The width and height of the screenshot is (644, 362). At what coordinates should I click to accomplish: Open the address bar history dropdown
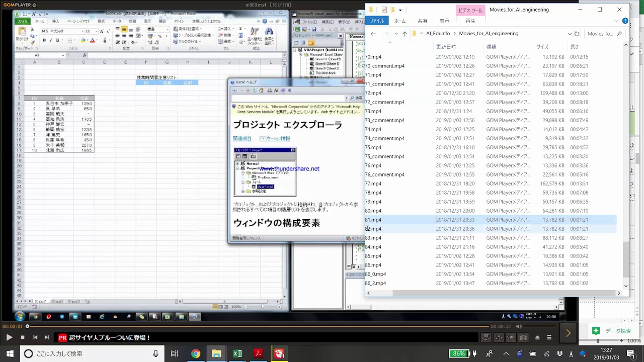(x=570, y=34)
